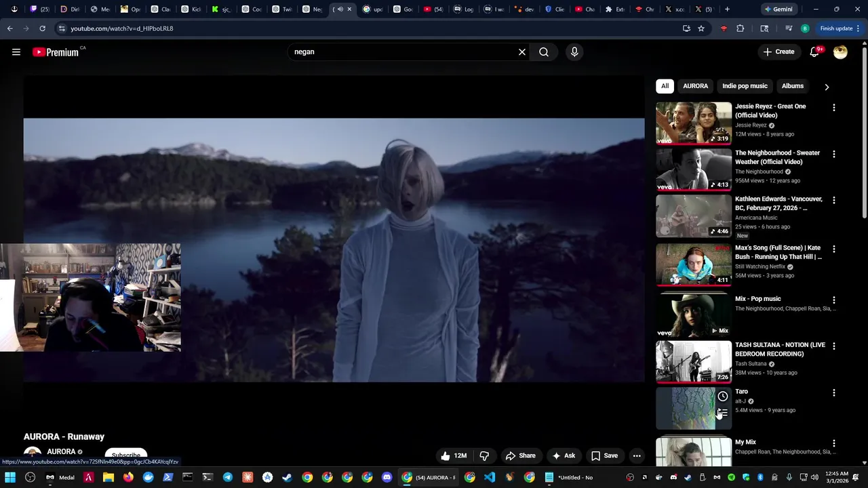The width and height of the screenshot is (868, 488).
Task: Open options for Kathleen Edwards video
Action: coord(834,200)
